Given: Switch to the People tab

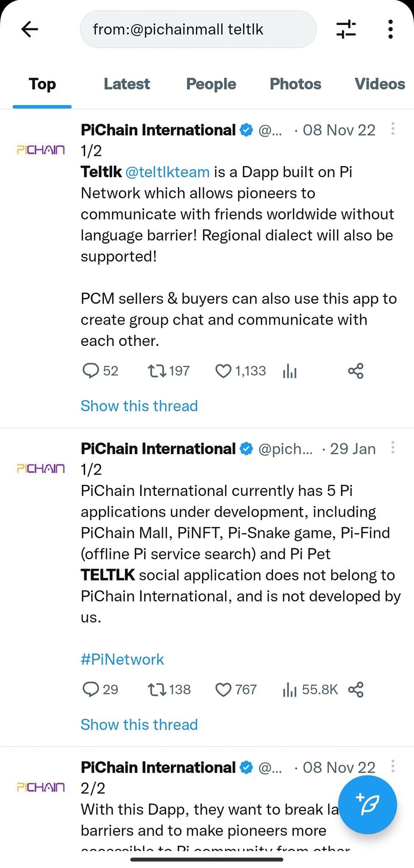Looking at the screenshot, I should click(211, 84).
